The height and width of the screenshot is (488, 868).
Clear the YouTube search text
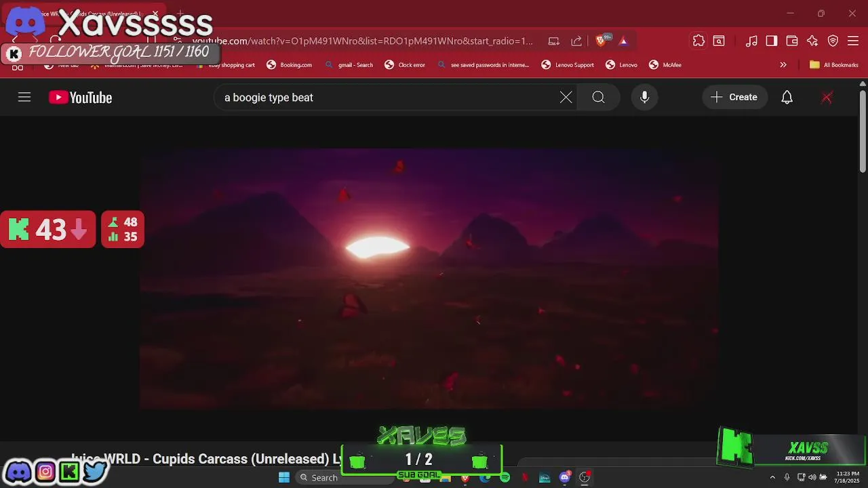566,98
